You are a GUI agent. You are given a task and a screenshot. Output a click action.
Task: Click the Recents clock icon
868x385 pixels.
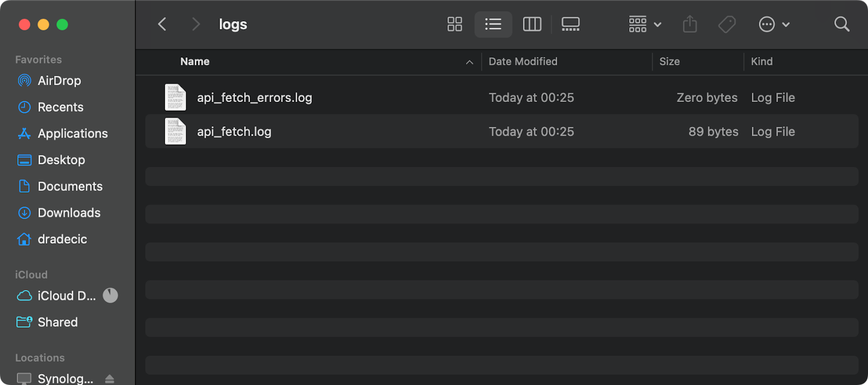point(24,107)
